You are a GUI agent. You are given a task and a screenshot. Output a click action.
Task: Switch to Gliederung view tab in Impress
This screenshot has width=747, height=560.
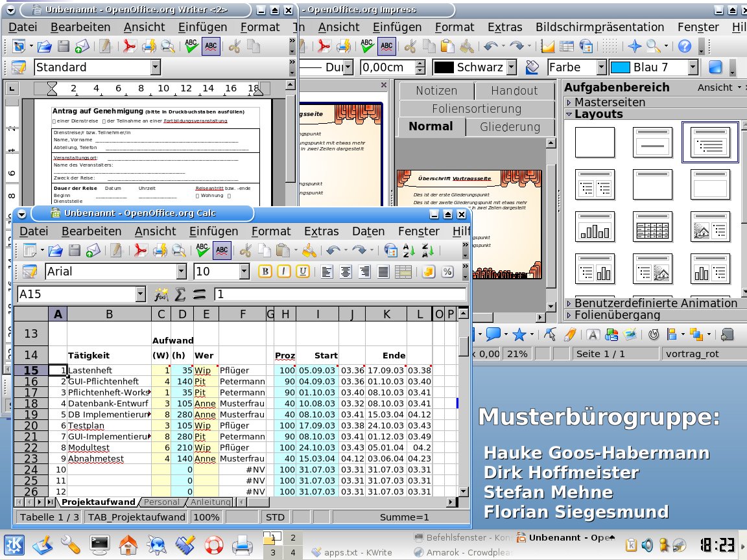(510, 127)
